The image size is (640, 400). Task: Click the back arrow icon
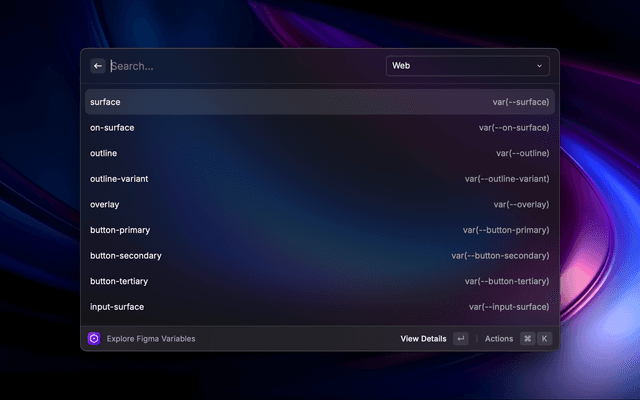(x=98, y=66)
